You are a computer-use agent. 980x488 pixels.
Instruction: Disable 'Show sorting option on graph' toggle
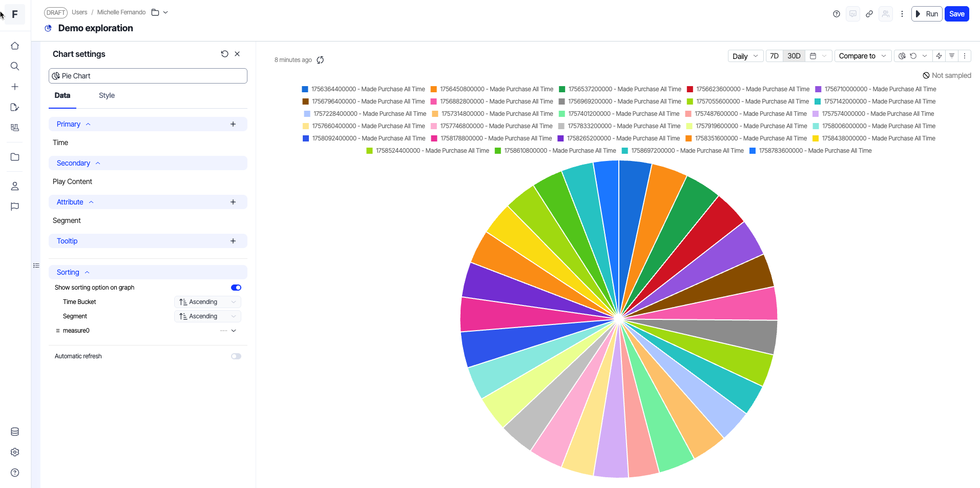[x=236, y=288]
